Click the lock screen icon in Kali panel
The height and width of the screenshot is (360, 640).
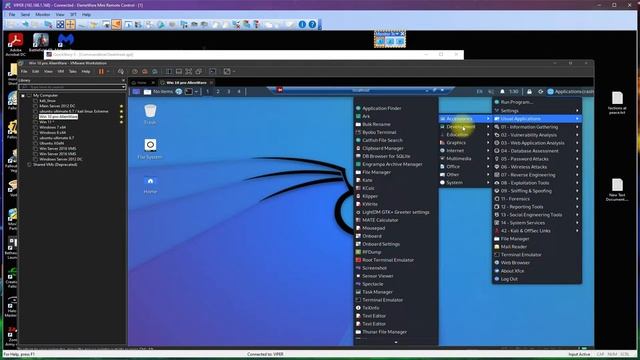pos(529,91)
